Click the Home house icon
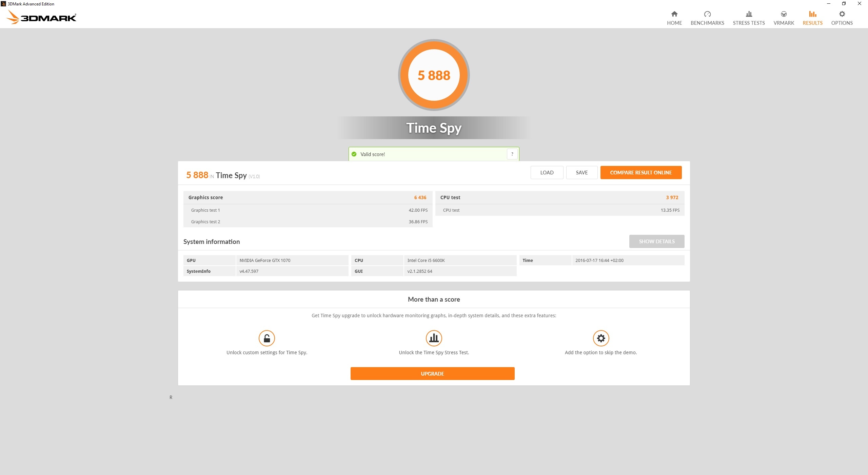This screenshot has height=475, width=868. (x=674, y=14)
